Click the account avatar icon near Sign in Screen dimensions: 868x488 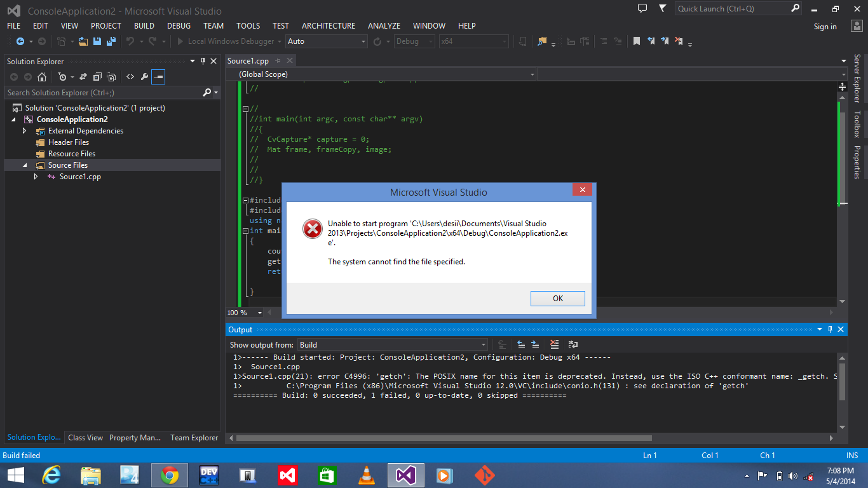point(857,26)
